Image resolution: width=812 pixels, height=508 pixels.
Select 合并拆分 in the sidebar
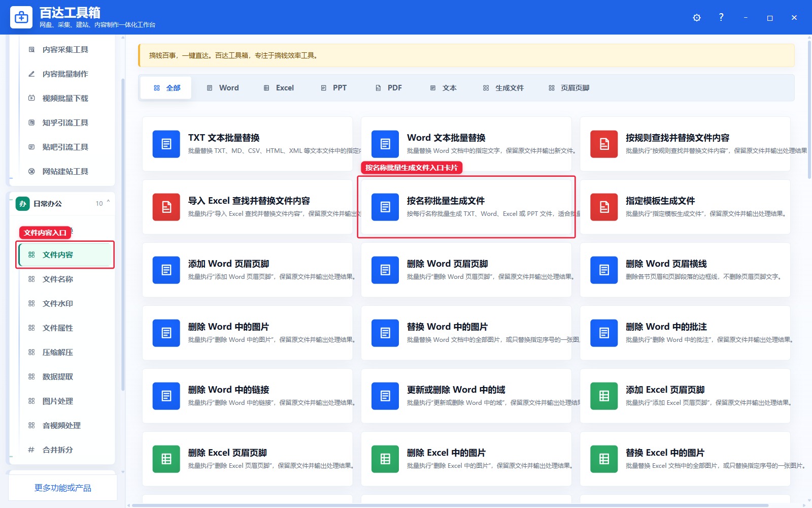pyautogui.click(x=65, y=450)
